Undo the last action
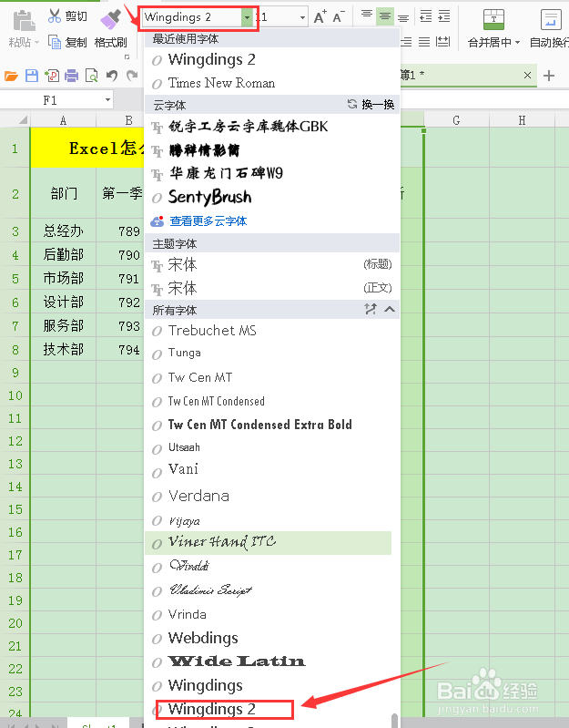Screen dimensions: 569x728 (112, 76)
